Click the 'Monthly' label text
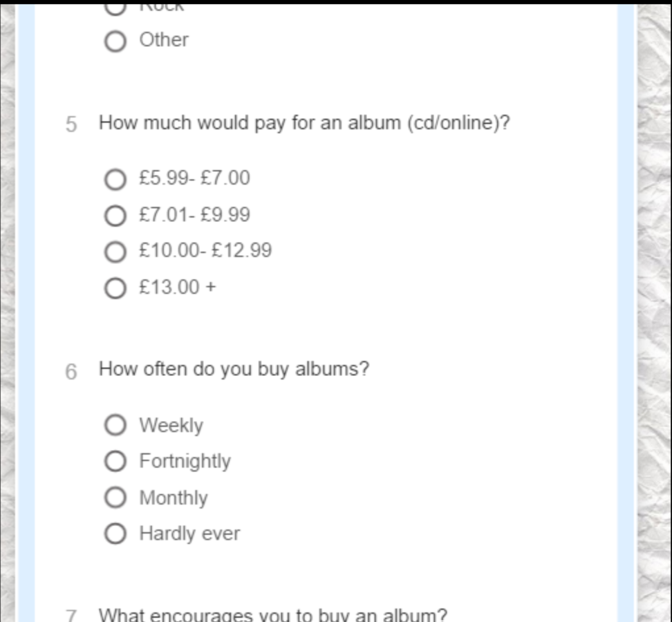The height and width of the screenshot is (622, 672). coord(174,498)
